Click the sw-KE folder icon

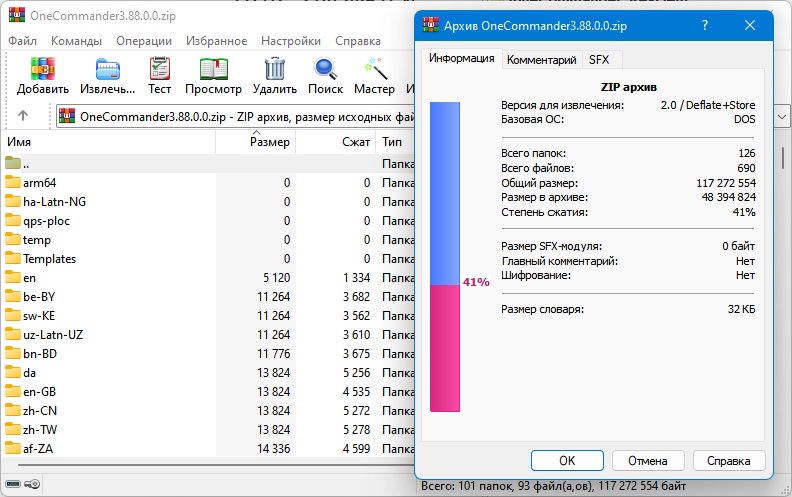(x=13, y=315)
